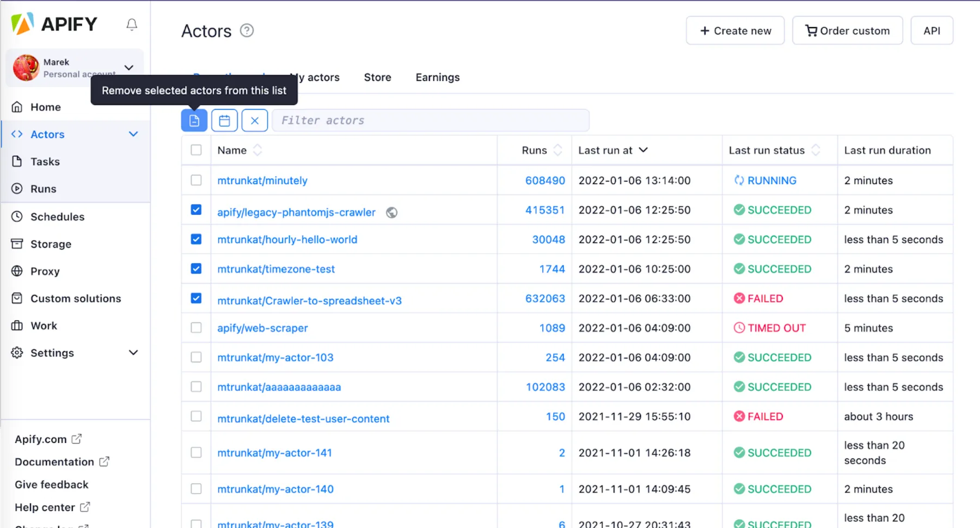Sort by Name column arrows
Image resolution: width=980 pixels, height=528 pixels.
258,150
